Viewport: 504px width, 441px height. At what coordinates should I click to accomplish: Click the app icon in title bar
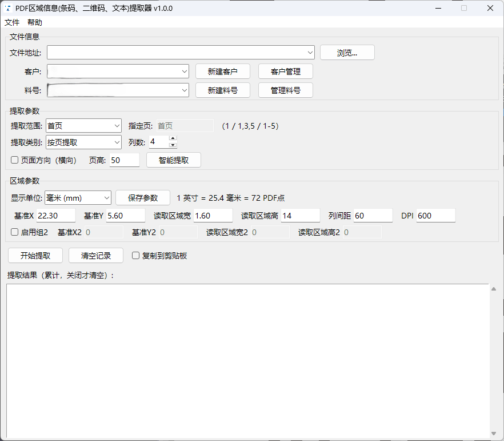pyautogui.click(x=8, y=8)
